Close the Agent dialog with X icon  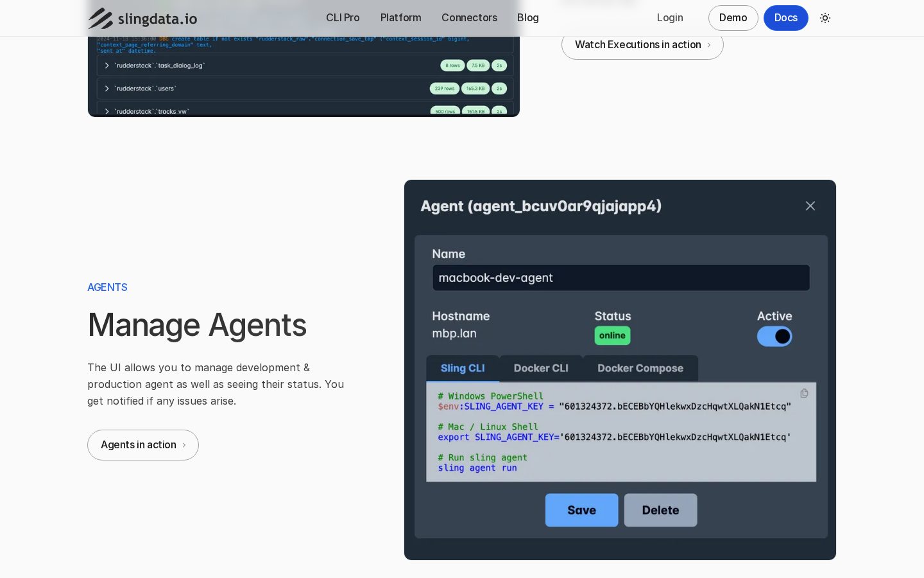pyautogui.click(x=810, y=206)
